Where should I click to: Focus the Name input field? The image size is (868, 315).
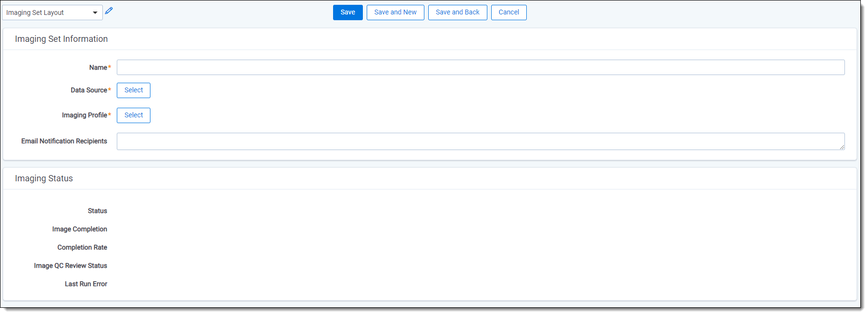click(480, 67)
